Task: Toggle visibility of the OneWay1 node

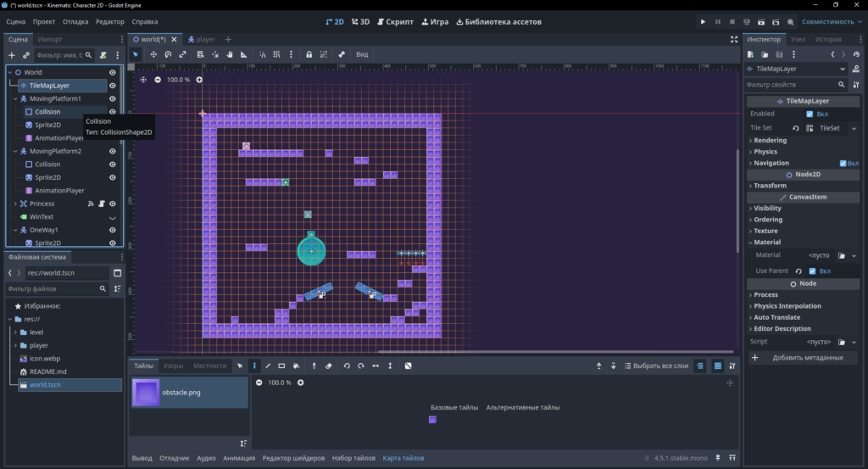Action: (x=113, y=230)
